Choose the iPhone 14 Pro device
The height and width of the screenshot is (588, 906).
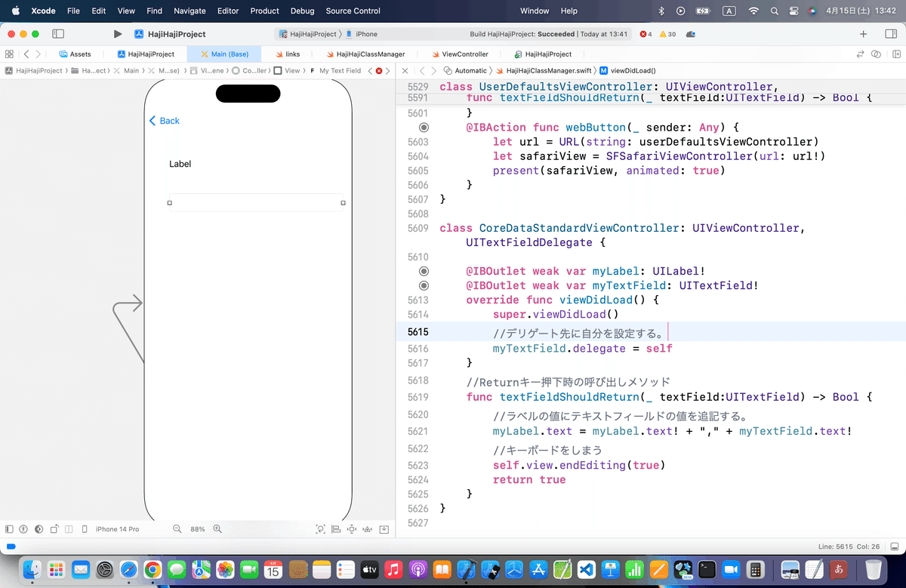tap(111, 529)
